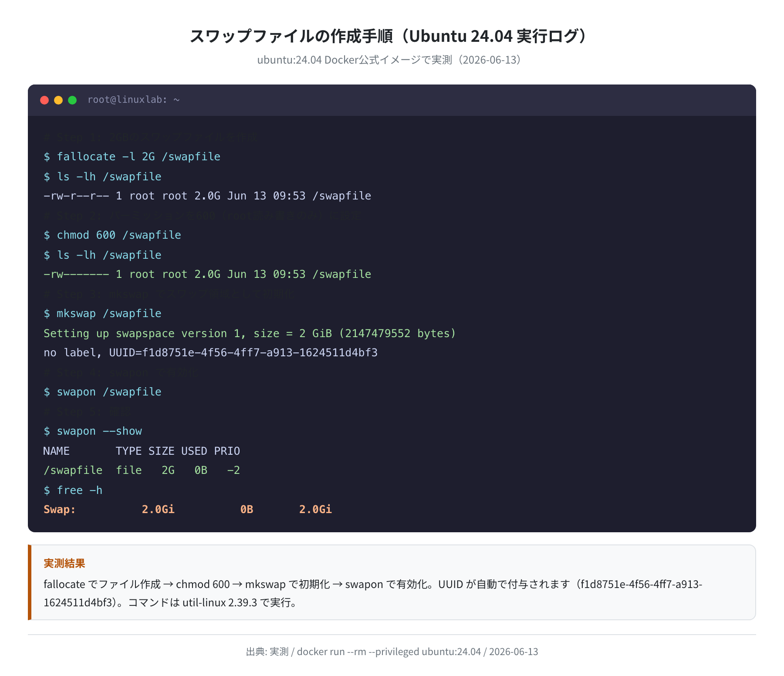Screen dimensions: 784x676
Task: Click the green /swapfile name in swapon table
Action: (x=73, y=470)
